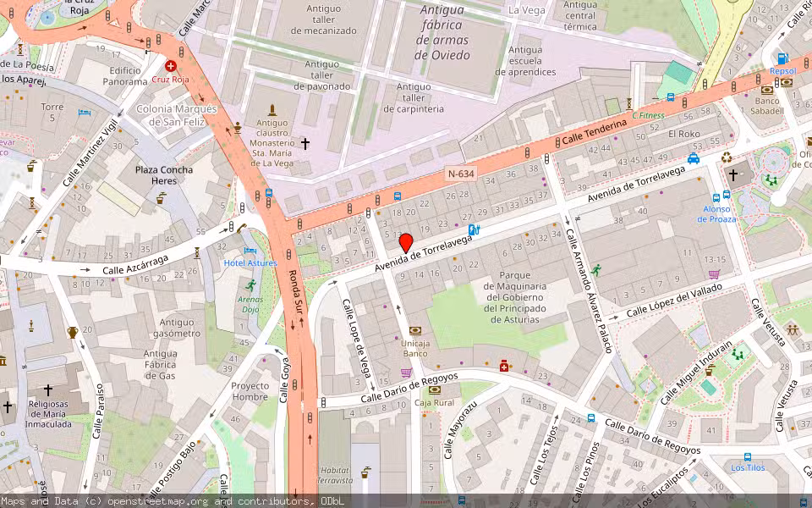Select the Calle Miguel Indurain label

click(696, 373)
